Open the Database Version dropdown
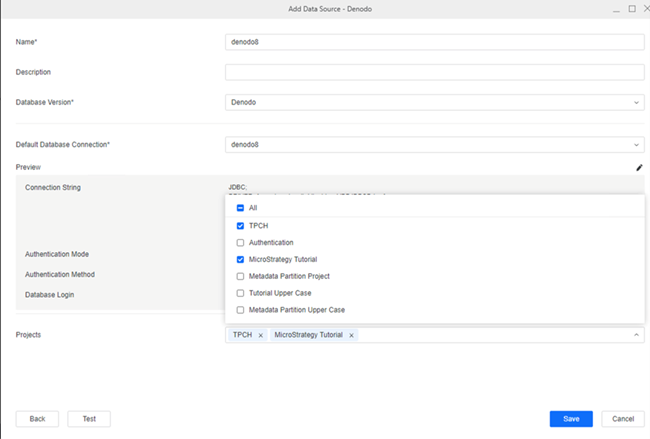The width and height of the screenshot is (650, 439). (637, 102)
